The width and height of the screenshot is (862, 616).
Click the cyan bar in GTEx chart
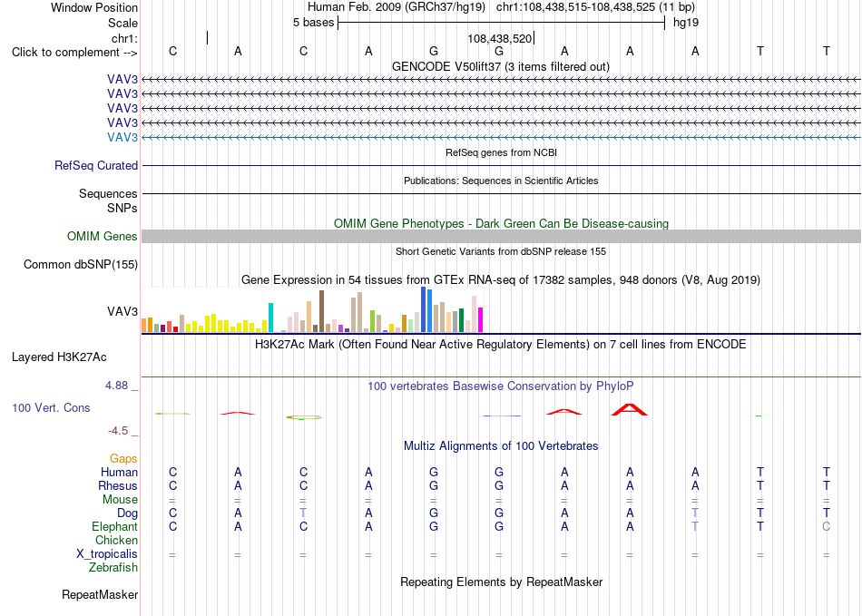point(270,318)
